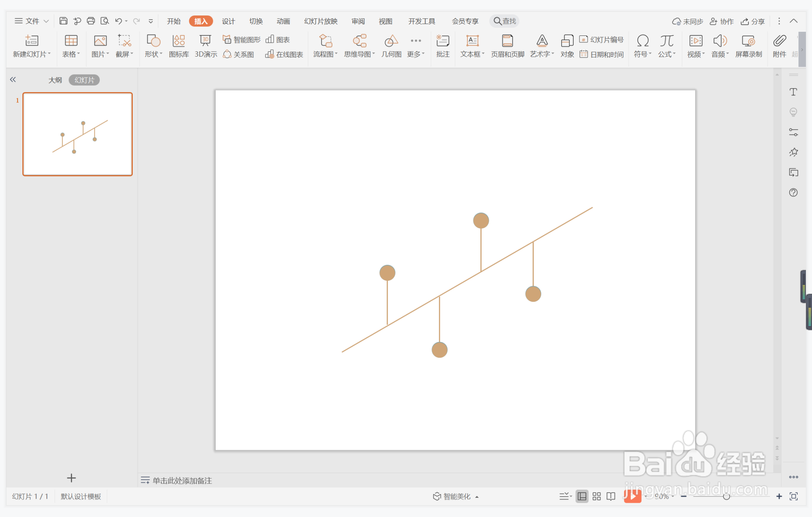
Task: Open the help question-mark icon in right sidebar
Action: coord(793,192)
